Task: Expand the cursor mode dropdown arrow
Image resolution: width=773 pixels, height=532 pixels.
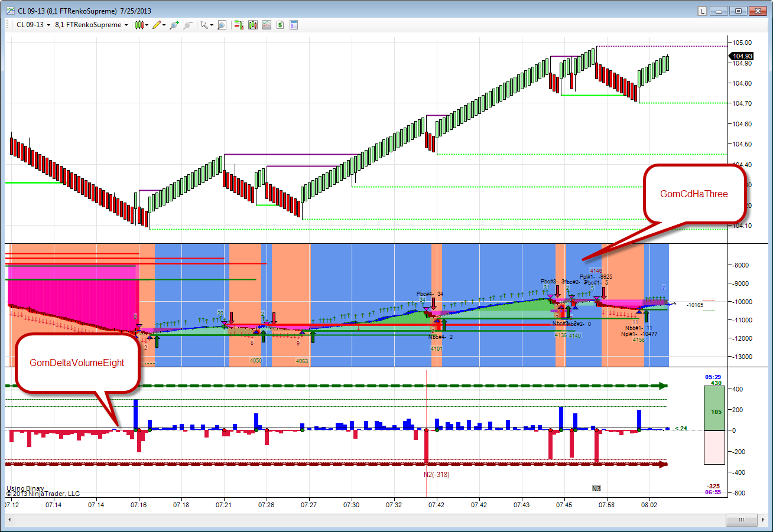Action: [x=211, y=25]
